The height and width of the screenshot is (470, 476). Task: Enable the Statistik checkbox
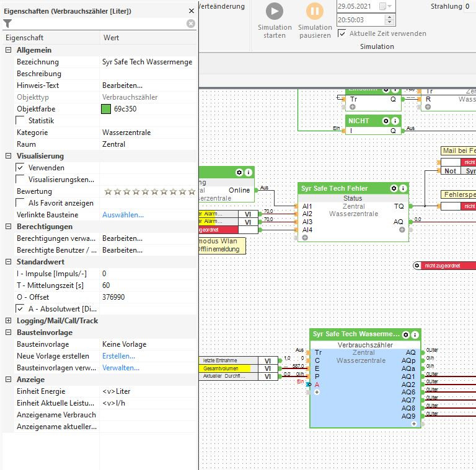(20, 120)
